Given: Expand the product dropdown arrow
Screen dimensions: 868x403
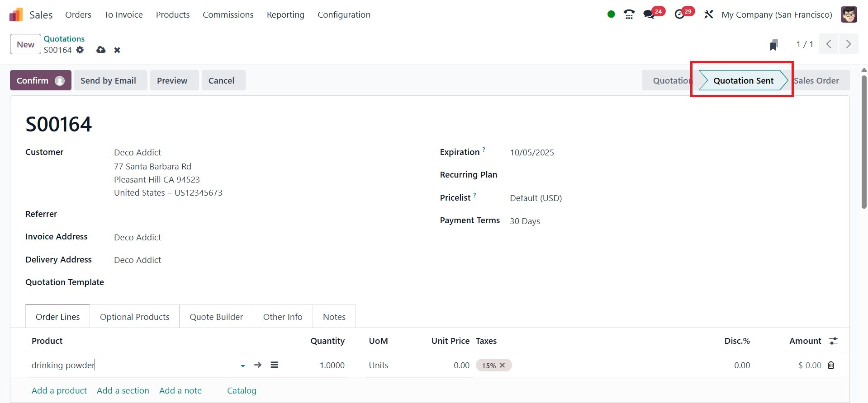Looking at the screenshot, I should click(x=243, y=366).
